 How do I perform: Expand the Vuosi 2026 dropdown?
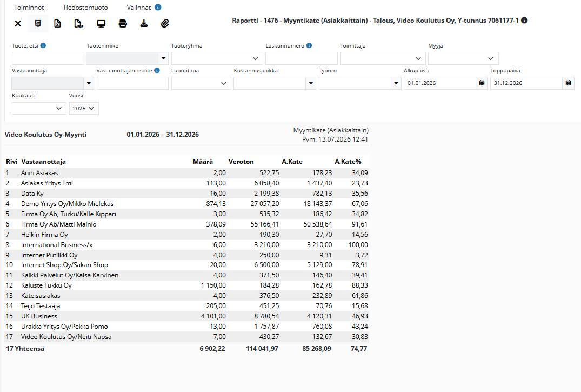[84, 108]
